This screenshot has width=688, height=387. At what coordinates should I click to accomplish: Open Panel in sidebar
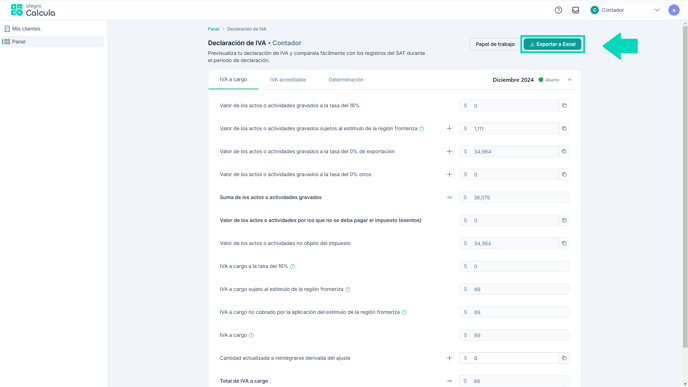coord(53,42)
